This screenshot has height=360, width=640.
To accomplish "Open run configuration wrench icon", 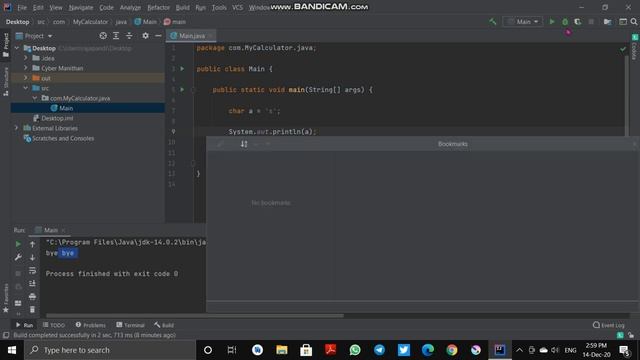I will (x=18, y=257).
